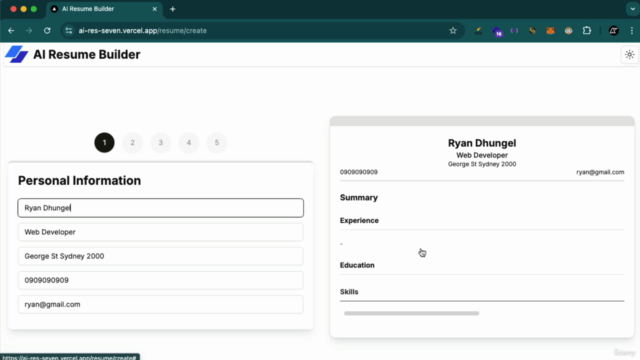This screenshot has height=360, width=640.
Task: Click the horizontal scrollbar in resume preview
Action: 411,313
